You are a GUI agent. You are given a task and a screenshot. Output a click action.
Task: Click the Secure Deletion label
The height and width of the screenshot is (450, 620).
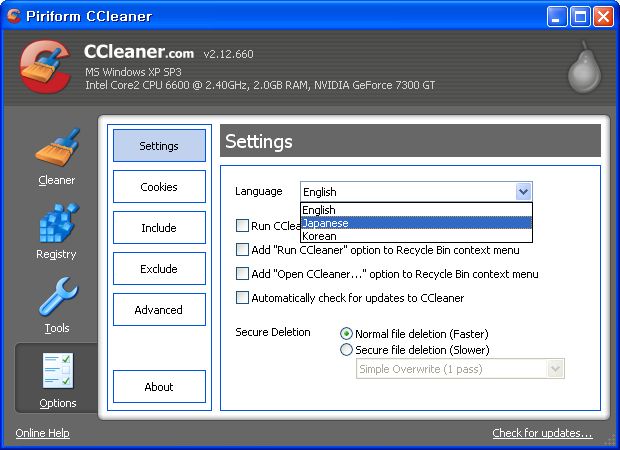[x=273, y=332]
